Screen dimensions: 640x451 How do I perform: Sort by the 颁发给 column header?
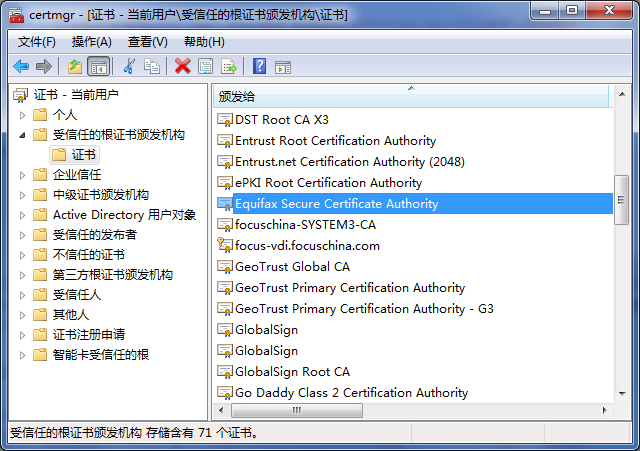click(x=411, y=96)
